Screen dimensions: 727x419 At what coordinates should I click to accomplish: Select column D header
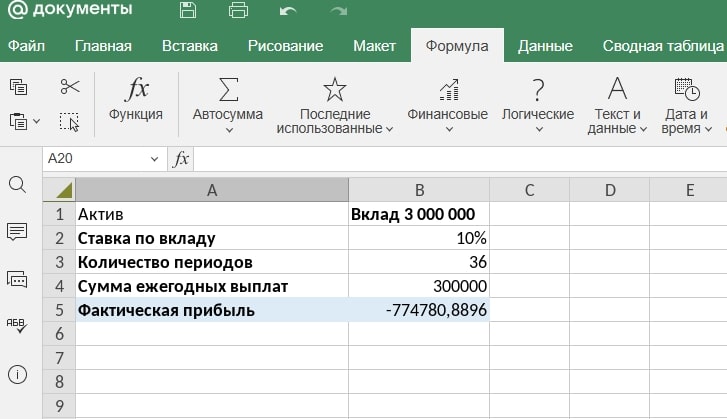click(x=610, y=190)
